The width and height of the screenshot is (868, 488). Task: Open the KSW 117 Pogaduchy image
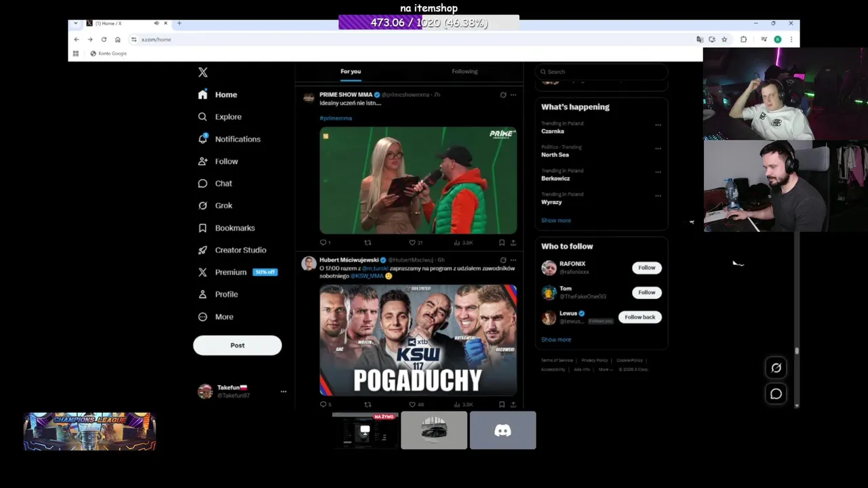(x=418, y=340)
